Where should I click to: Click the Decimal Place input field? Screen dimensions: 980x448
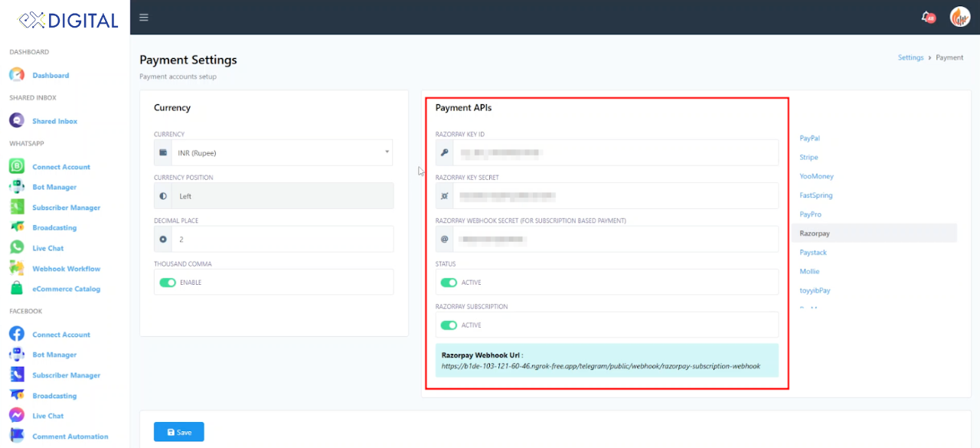pyautogui.click(x=283, y=239)
